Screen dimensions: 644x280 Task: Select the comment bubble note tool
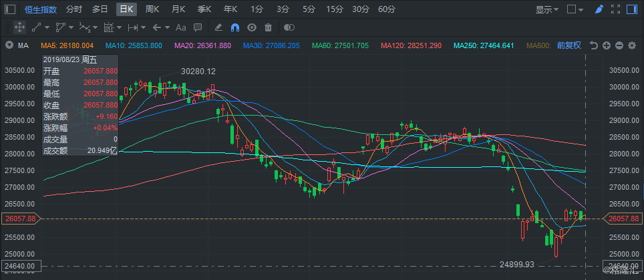(198, 27)
